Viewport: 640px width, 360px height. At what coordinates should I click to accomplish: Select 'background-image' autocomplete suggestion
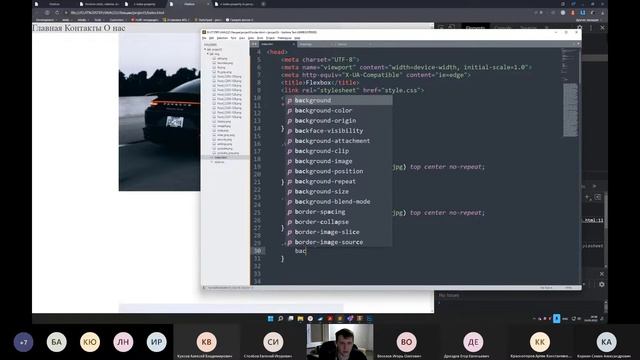coord(338,161)
